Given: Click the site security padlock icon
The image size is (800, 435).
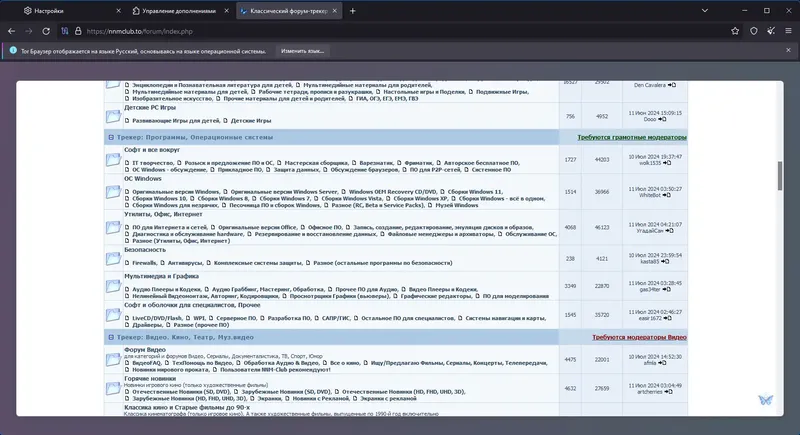Looking at the screenshot, I should 78,31.
